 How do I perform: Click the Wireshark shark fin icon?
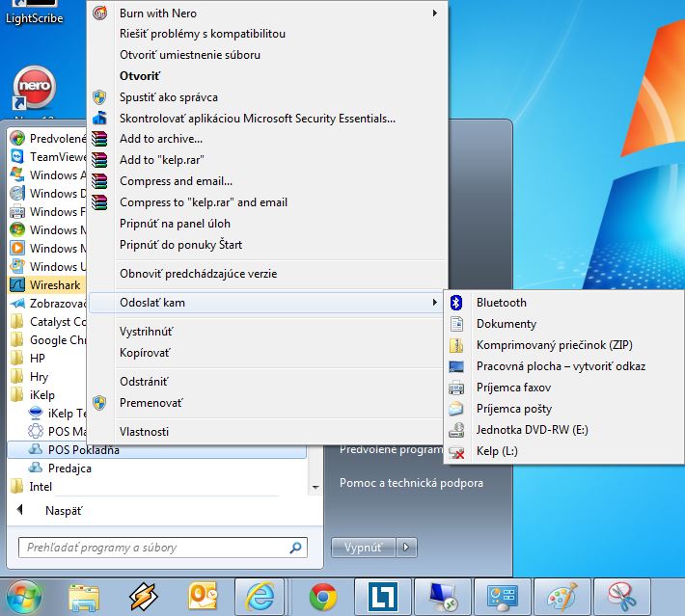tap(16, 284)
